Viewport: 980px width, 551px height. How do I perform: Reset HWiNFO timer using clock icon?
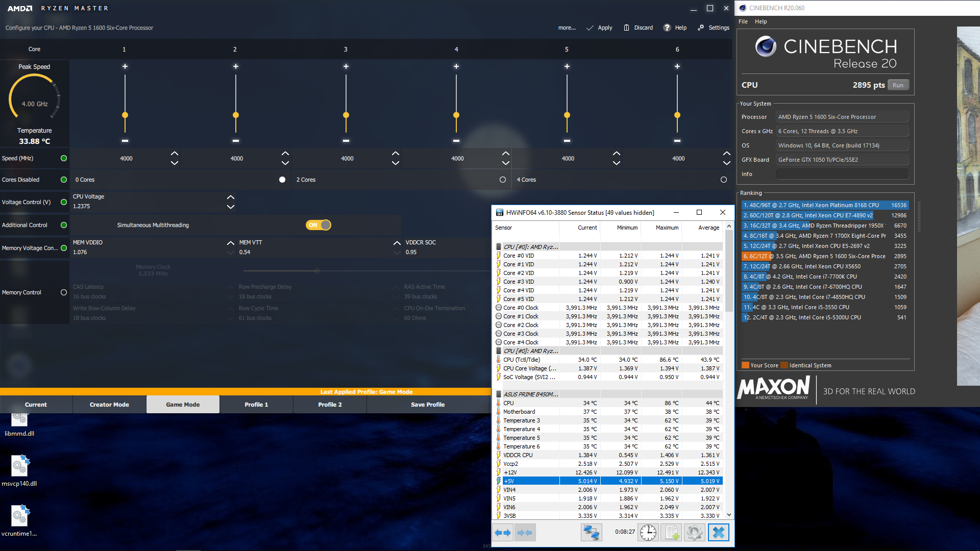[x=648, y=533]
